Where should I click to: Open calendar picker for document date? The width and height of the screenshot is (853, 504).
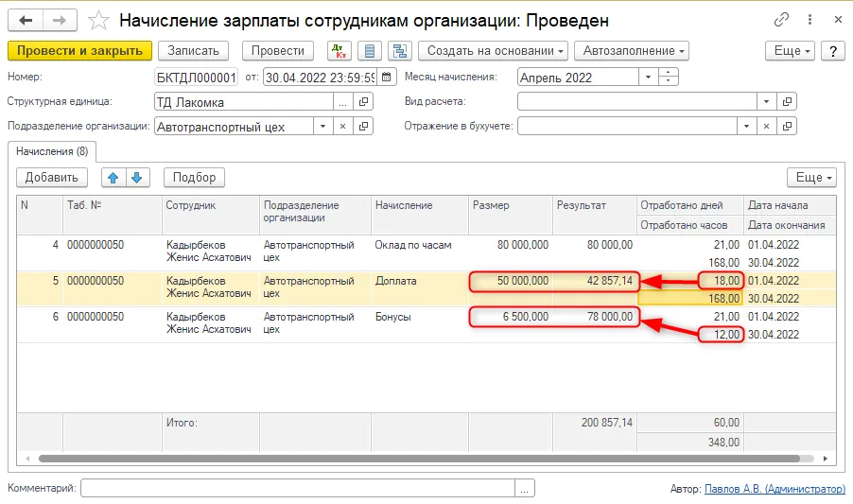coord(386,78)
